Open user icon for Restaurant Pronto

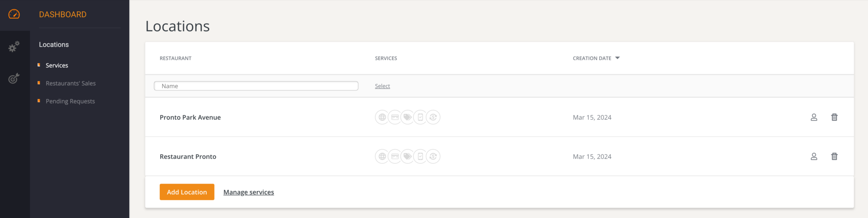click(x=814, y=157)
